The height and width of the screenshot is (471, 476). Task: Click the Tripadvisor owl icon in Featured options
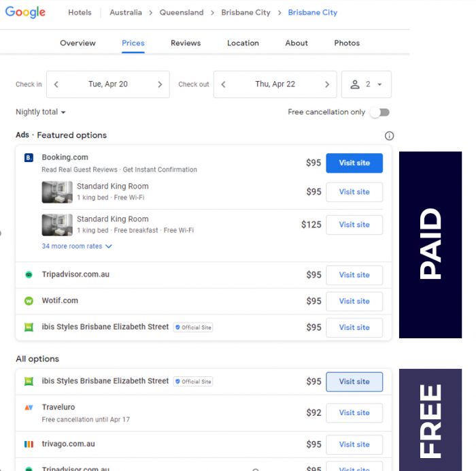pyautogui.click(x=29, y=275)
